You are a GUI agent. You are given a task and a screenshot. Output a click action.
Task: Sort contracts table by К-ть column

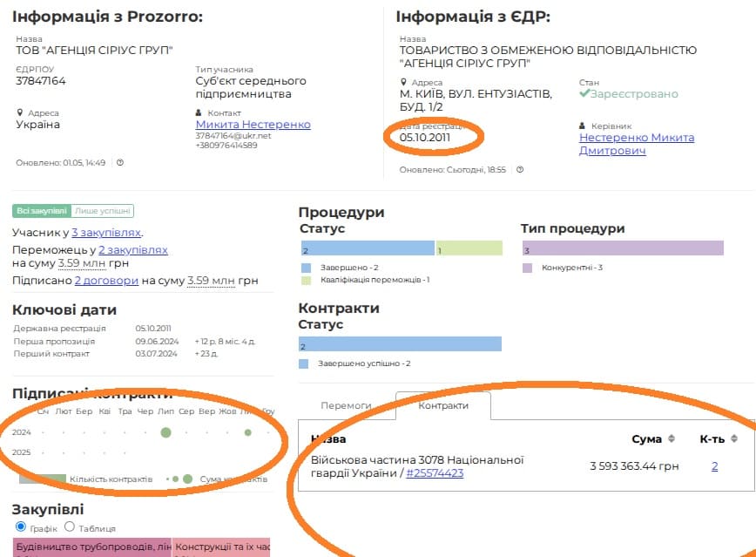[734, 439]
